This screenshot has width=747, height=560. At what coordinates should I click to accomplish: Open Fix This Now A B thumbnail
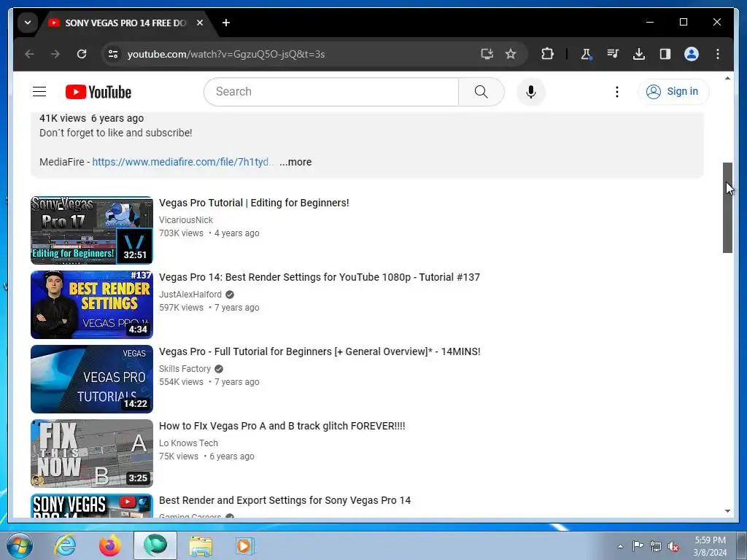click(x=91, y=454)
